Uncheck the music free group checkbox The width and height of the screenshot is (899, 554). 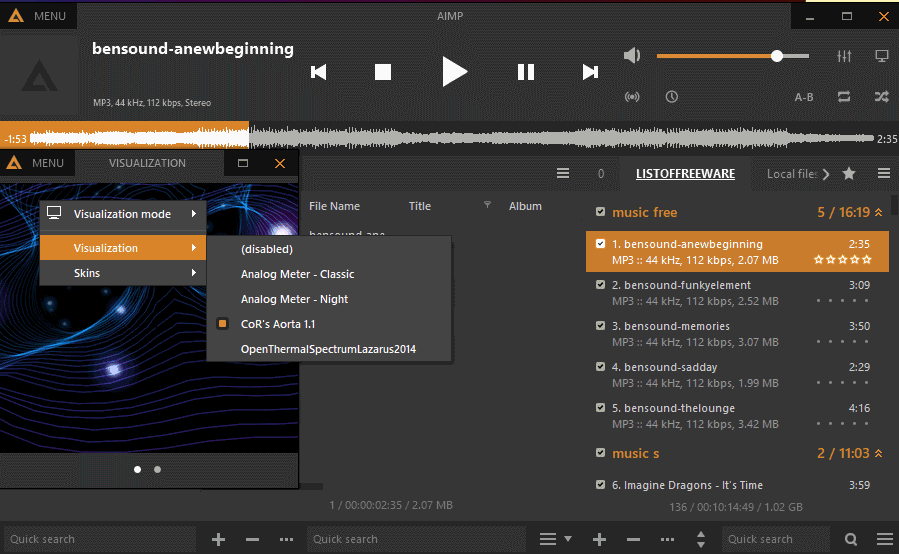point(600,212)
